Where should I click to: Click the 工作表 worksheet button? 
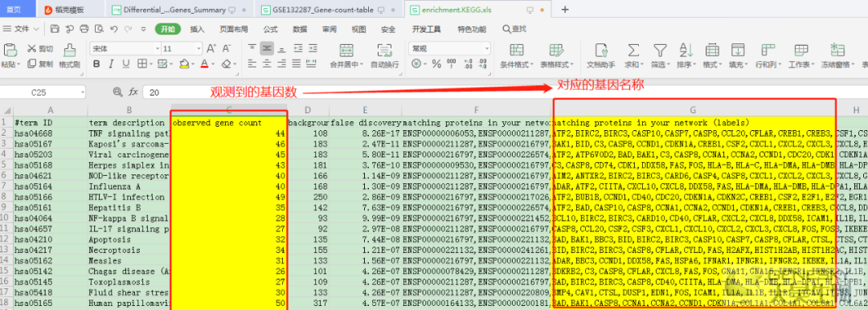click(x=800, y=56)
